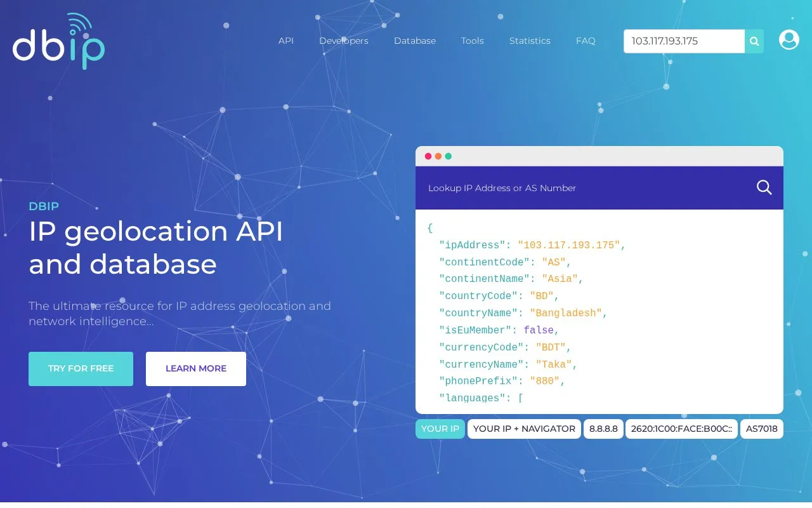Open the Tools menu item
This screenshot has height=508, width=812.
tap(473, 41)
